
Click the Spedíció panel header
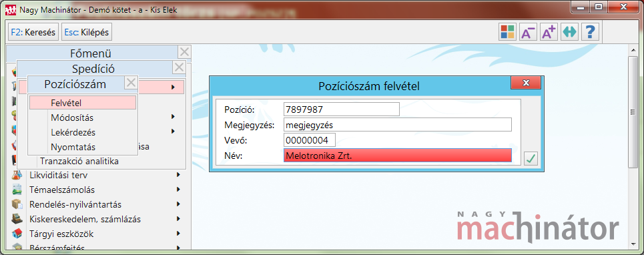coord(93,68)
